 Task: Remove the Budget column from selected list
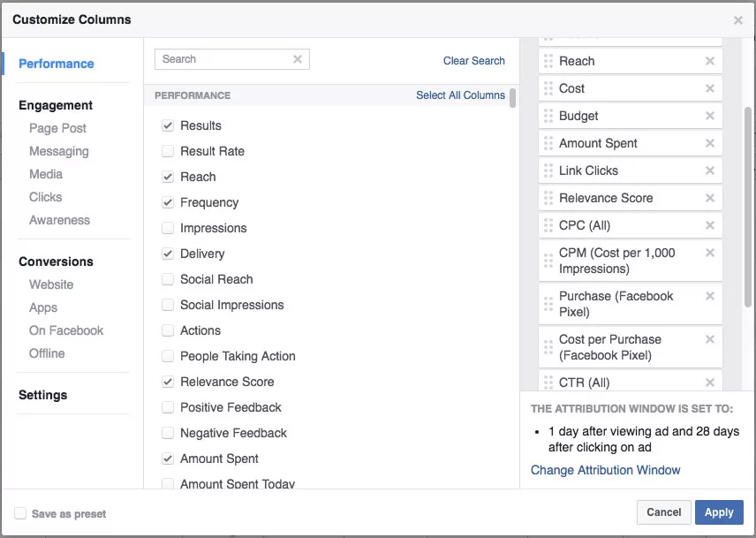click(x=709, y=116)
